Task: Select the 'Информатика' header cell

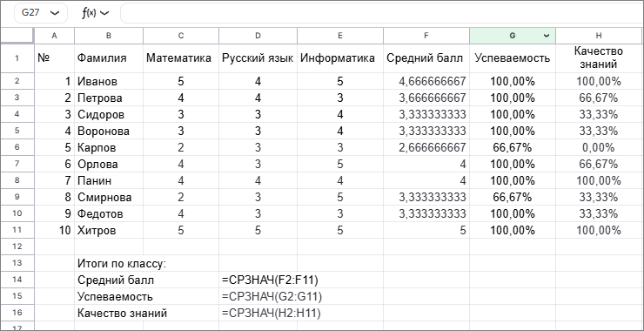Action: [x=340, y=58]
